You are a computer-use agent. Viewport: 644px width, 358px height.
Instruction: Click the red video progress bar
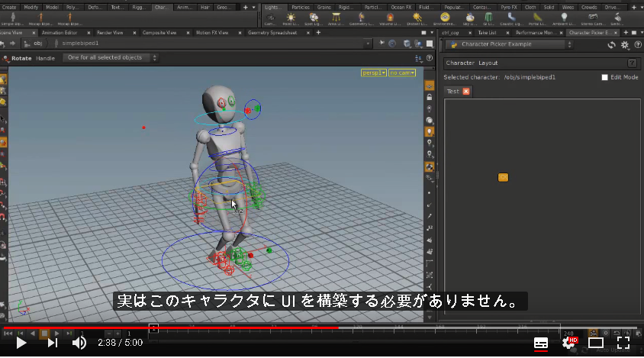(171, 328)
